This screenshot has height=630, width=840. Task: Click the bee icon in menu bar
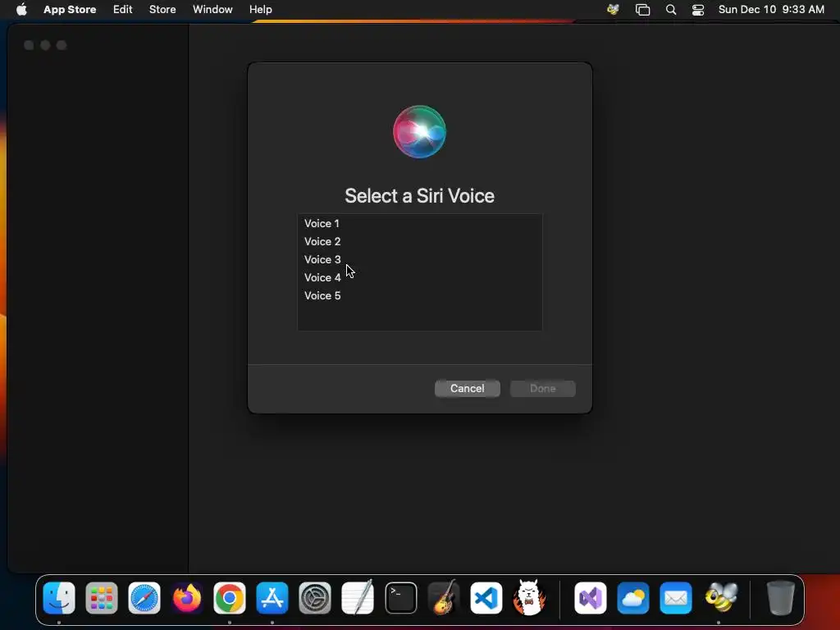[x=613, y=10]
